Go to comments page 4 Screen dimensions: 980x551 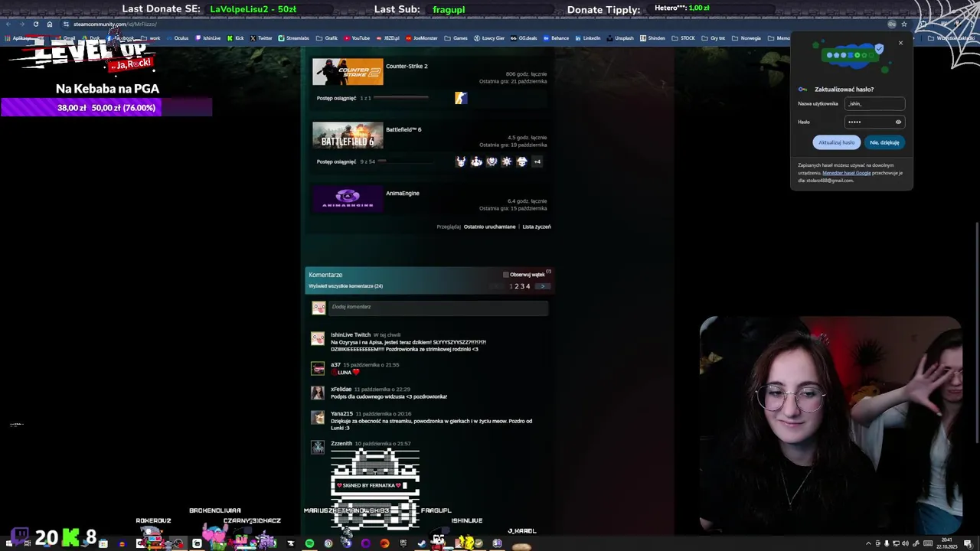(528, 286)
